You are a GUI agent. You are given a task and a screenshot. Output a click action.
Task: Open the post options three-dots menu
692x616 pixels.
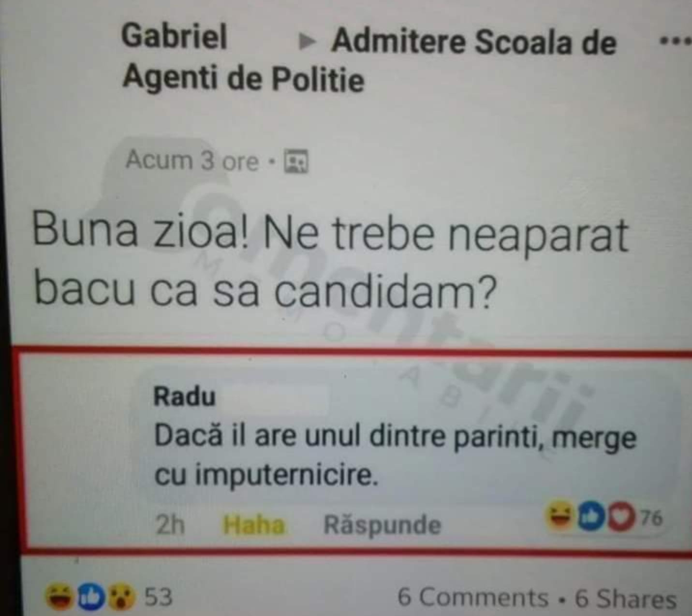[x=676, y=42]
